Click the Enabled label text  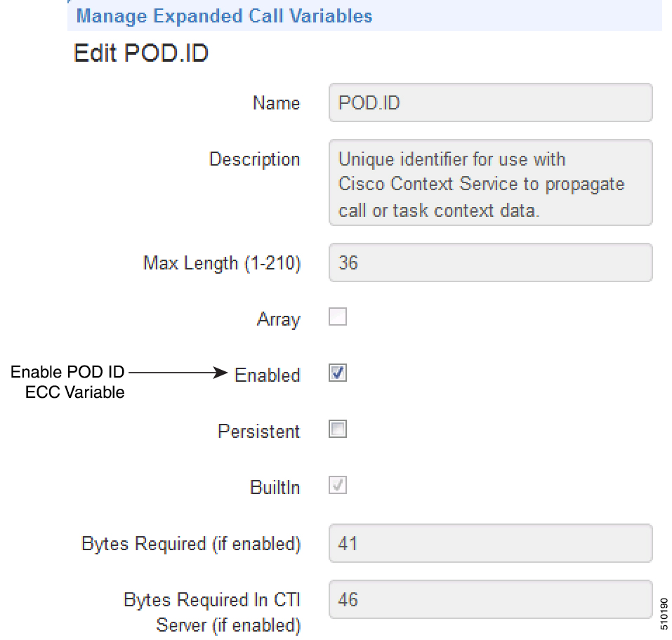point(268,375)
